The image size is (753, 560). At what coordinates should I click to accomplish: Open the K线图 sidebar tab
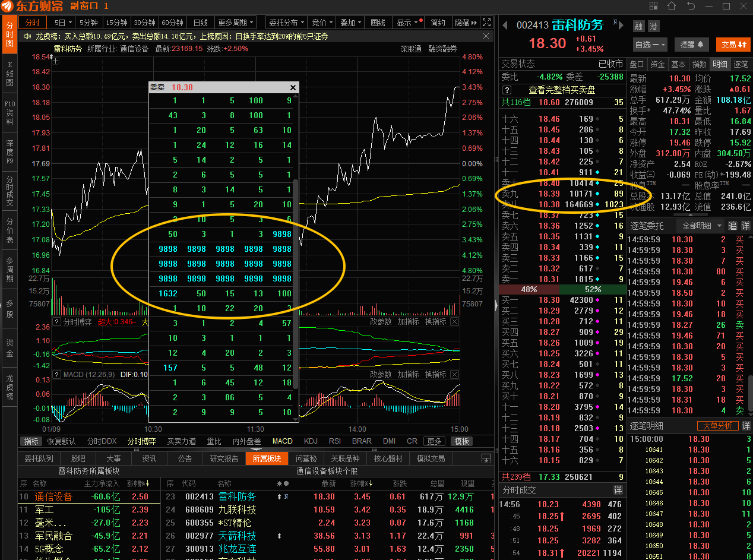pos(10,74)
